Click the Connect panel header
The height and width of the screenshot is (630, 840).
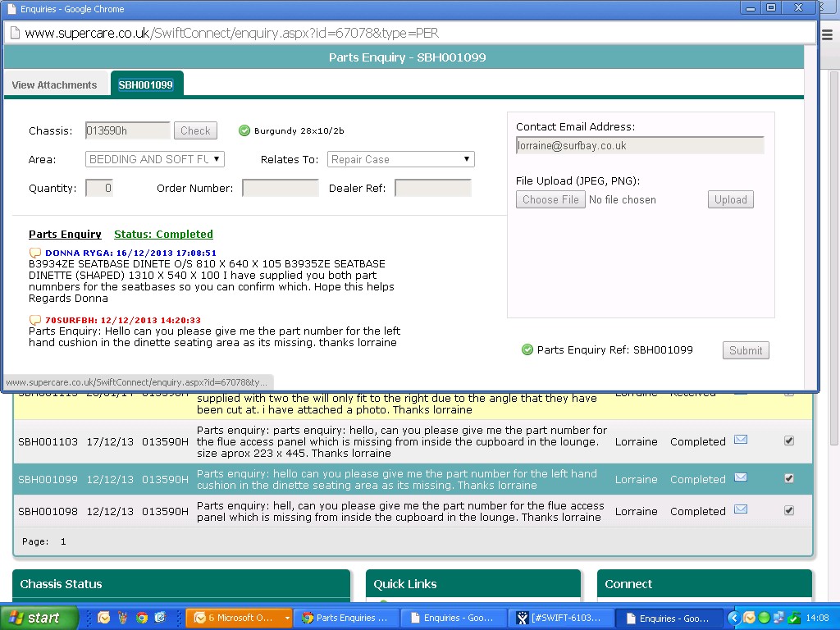(x=705, y=584)
